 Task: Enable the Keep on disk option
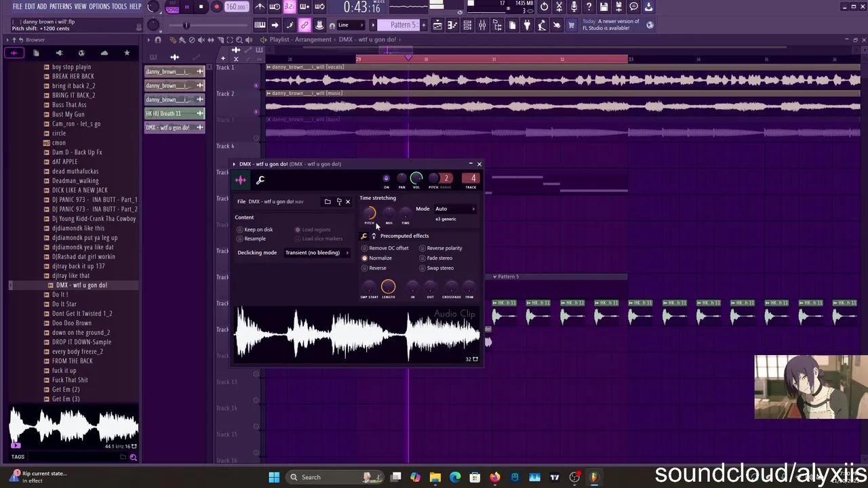coord(255,229)
